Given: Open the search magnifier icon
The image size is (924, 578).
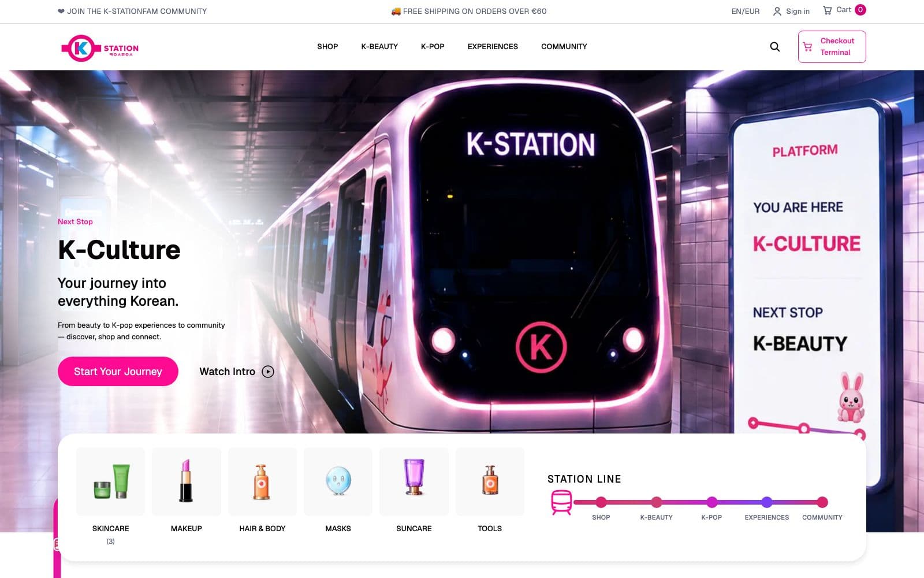Looking at the screenshot, I should click(774, 47).
